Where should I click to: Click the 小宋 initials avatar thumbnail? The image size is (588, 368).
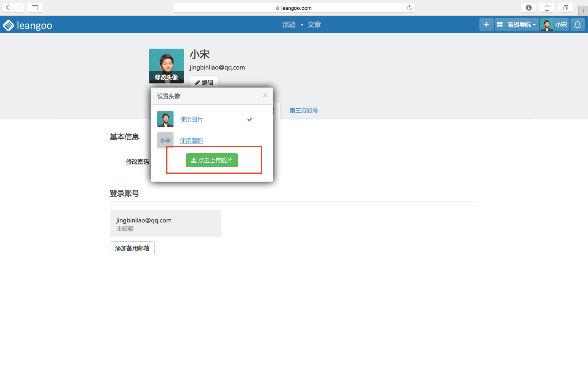(x=165, y=140)
